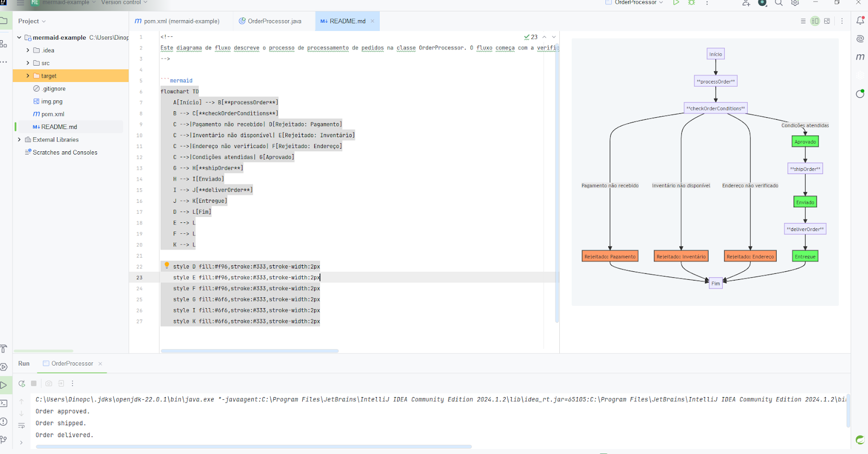Go to next highlighted problem arrow

click(x=554, y=37)
